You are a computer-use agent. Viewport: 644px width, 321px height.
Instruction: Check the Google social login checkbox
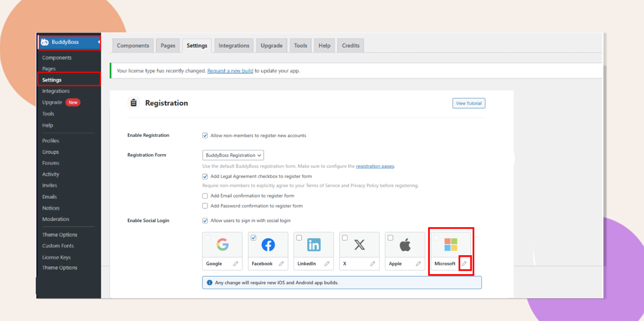coord(208,238)
